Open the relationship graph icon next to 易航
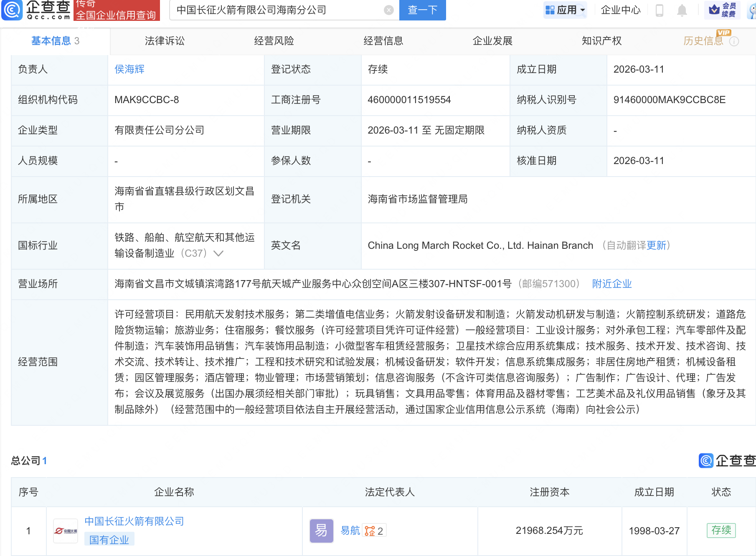Image resolution: width=756 pixels, height=556 pixels. pos(370,531)
